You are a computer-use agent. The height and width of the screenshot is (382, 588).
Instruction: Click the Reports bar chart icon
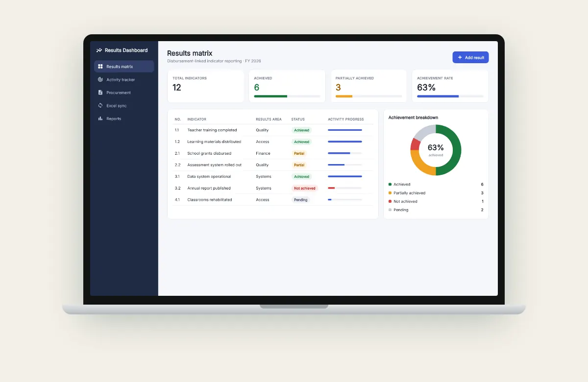pos(100,119)
